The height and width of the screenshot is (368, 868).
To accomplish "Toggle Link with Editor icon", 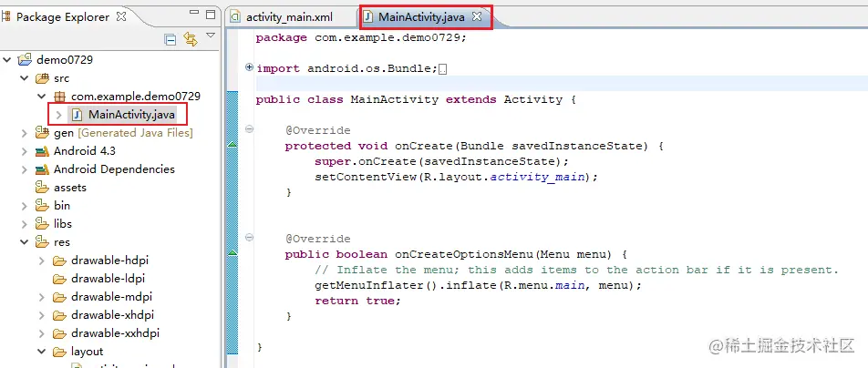I will pos(191,39).
